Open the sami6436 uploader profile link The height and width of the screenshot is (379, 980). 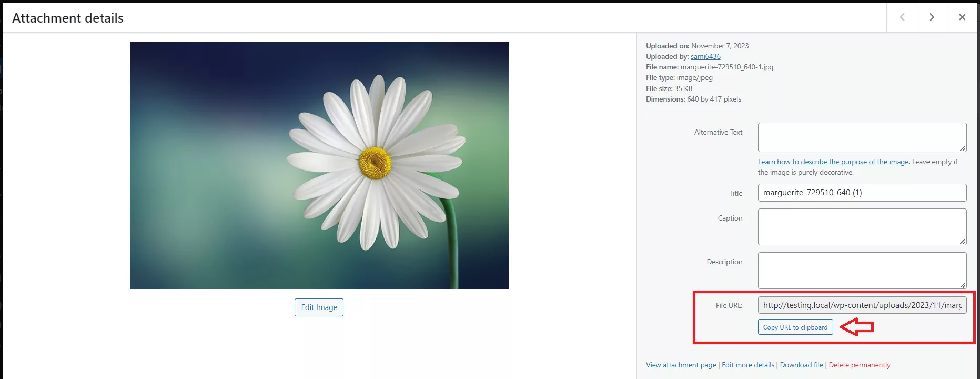point(705,56)
